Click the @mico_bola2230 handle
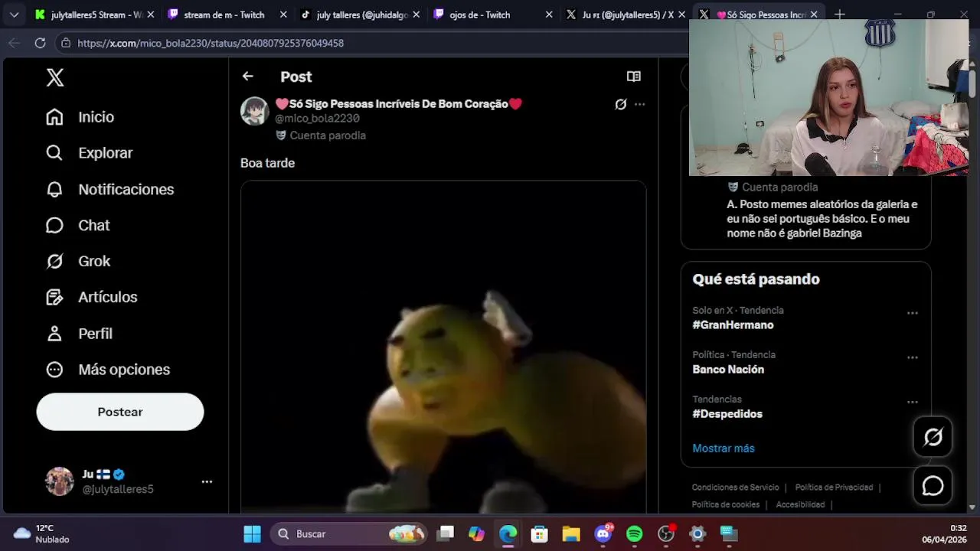Screen dimensions: 980x551 point(317,119)
